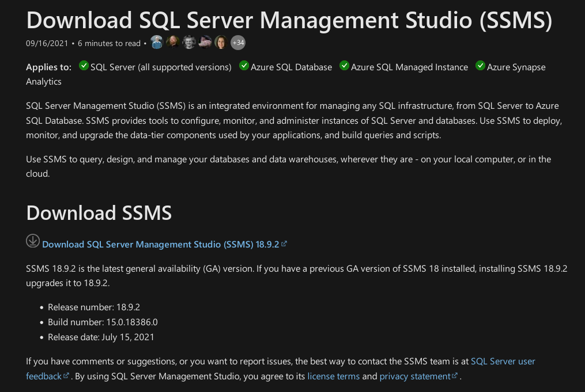This screenshot has height=392, width=585.
Task: Click the circular download arrow icon
Action: point(33,241)
